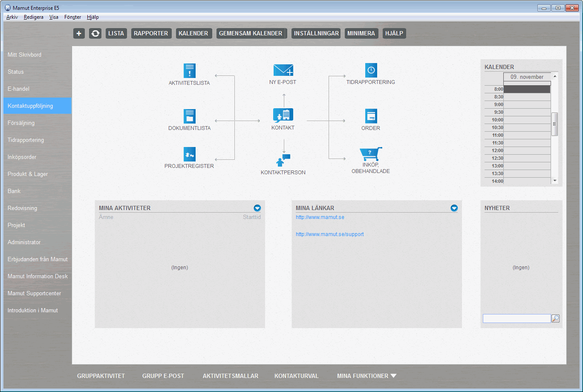Screen dimensions: 583x392
Task: Click the Minimera button
Action: 361,34
